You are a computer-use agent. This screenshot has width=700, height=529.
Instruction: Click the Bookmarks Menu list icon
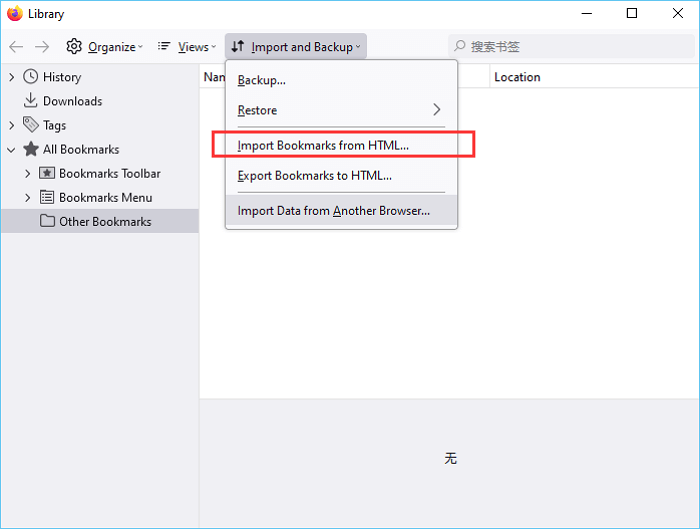point(47,197)
